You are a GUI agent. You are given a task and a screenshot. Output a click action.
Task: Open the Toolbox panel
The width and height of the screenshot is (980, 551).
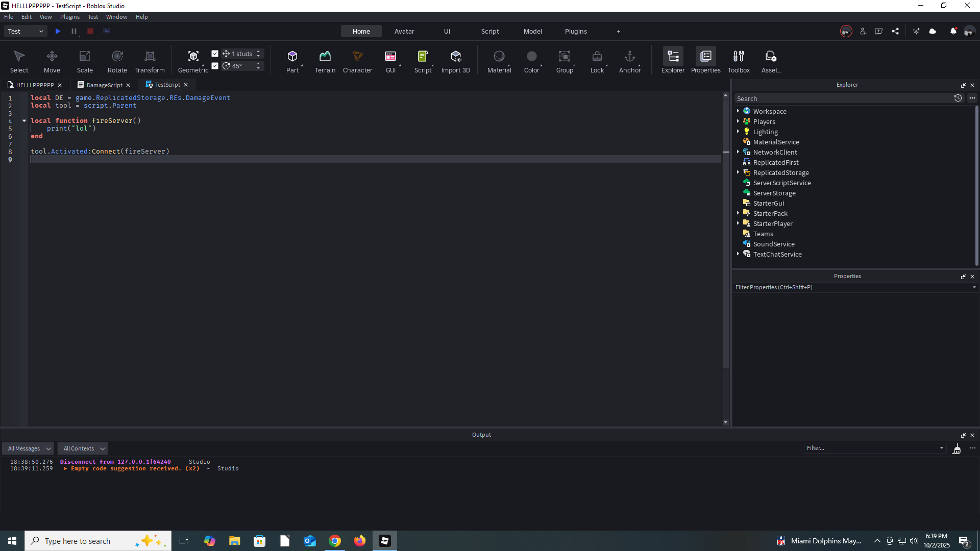[x=739, y=60]
